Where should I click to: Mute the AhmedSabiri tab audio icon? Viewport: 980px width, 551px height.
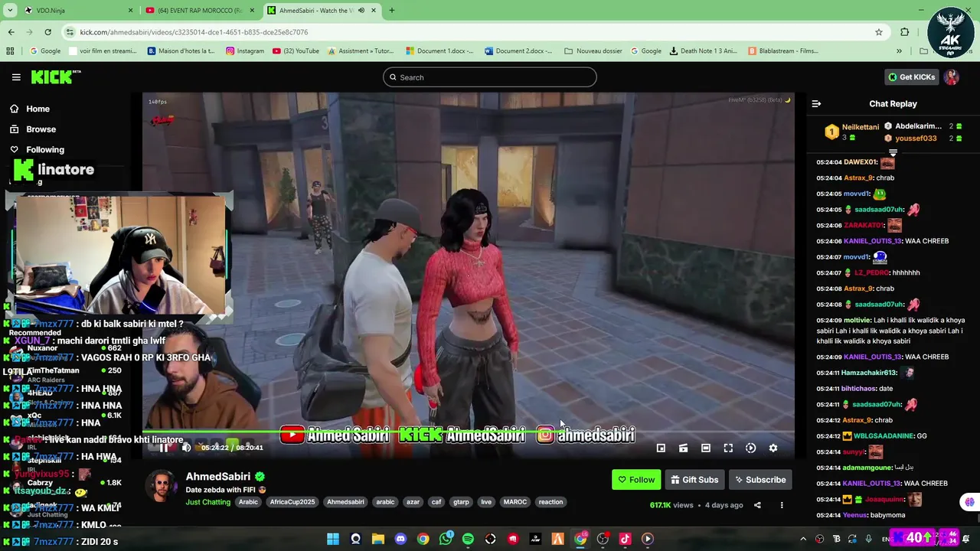click(361, 11)
